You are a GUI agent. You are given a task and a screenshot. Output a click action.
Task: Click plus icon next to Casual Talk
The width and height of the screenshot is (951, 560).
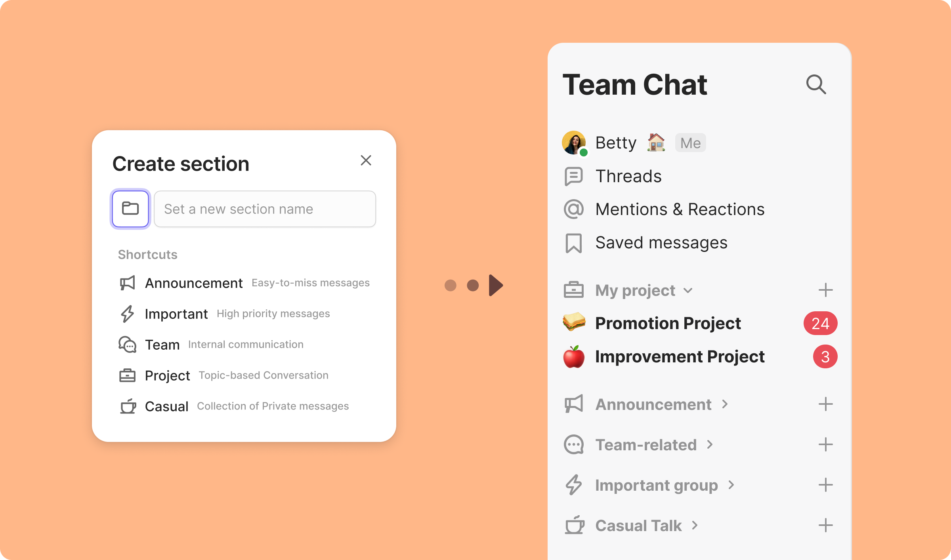pyautogui.click(x=825, y=526)
